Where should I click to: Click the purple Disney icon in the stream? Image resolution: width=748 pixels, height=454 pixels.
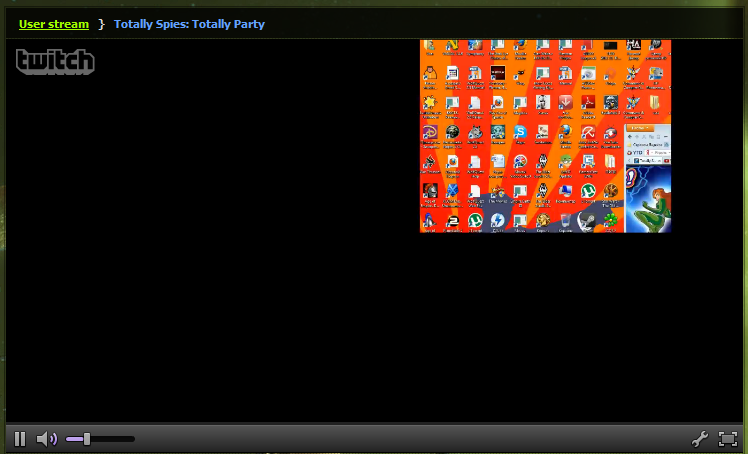(x=430, y=132)
